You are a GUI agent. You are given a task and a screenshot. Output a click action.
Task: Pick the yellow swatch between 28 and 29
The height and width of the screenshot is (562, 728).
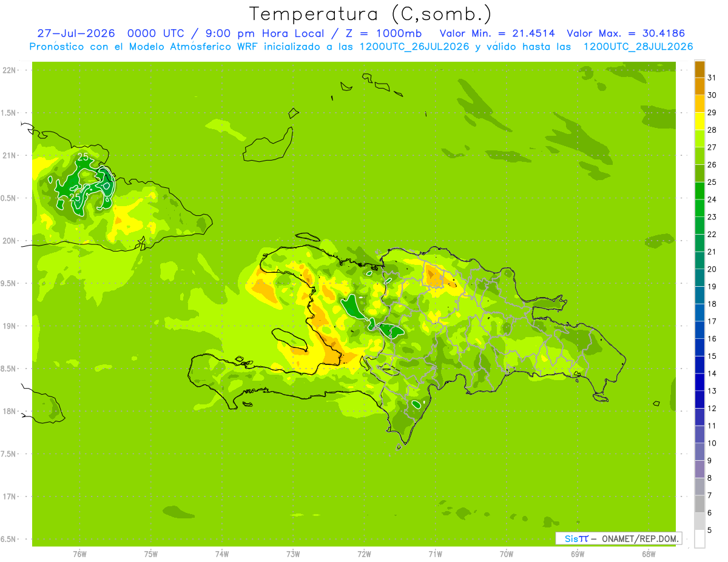(699, 122)
